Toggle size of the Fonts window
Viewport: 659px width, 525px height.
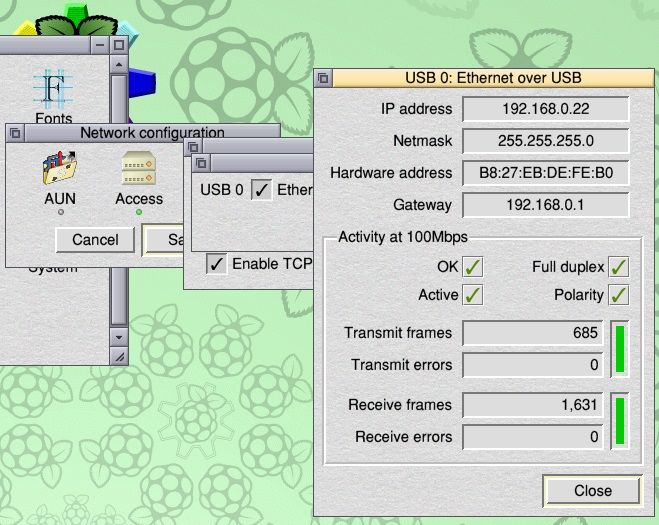(119, 45)
